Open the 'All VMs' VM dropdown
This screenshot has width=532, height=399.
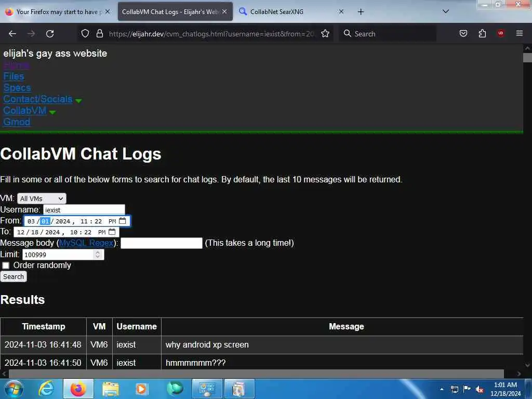42,198
